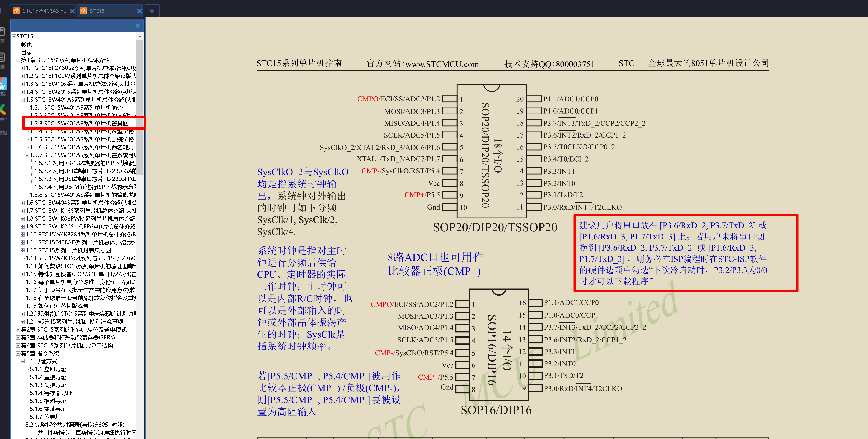
Task: Open 1.5.7.4 利用U8-Mini entry
Action: [85, 187]
